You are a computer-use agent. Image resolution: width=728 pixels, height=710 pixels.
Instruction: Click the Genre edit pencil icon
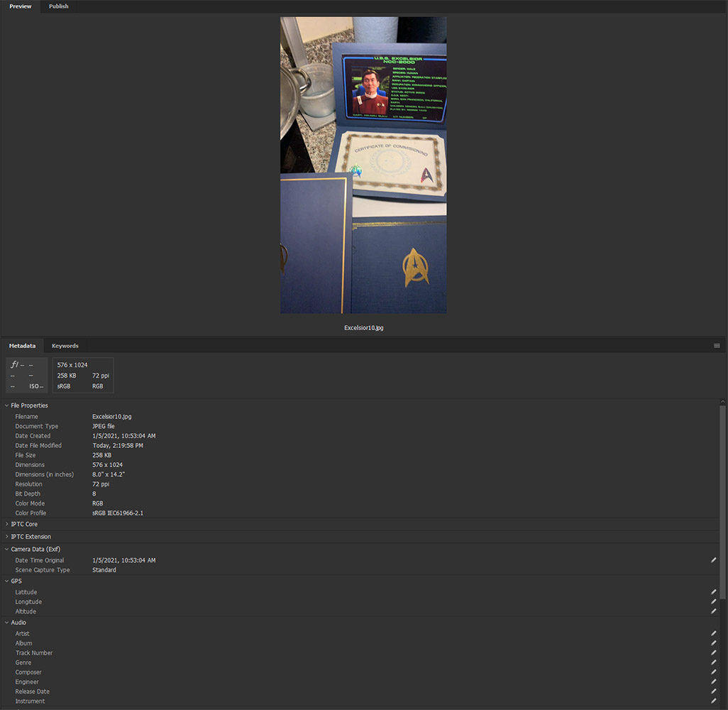click(714, 662)
